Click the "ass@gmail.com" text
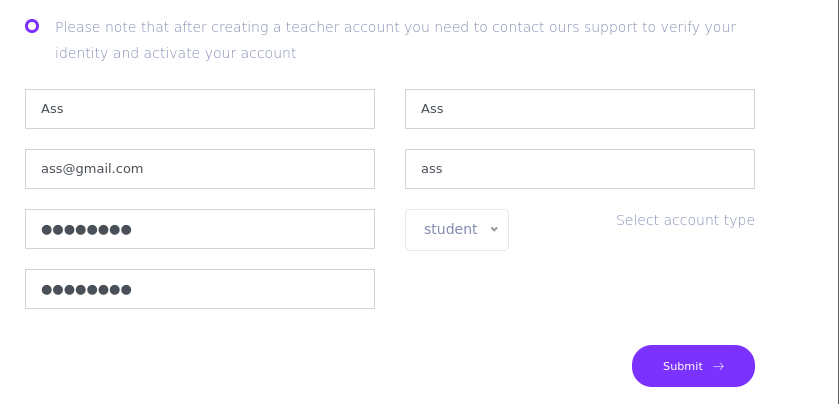 point(92,169)
